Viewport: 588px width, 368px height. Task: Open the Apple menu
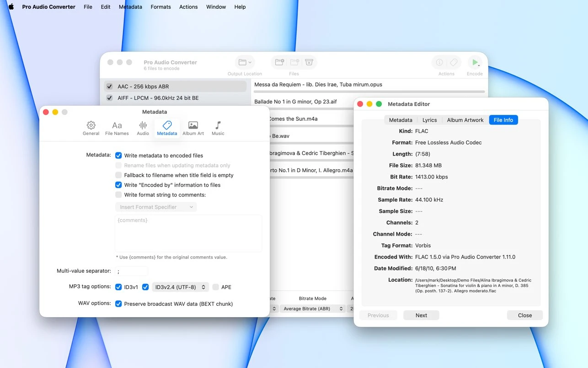pos(11,7)
